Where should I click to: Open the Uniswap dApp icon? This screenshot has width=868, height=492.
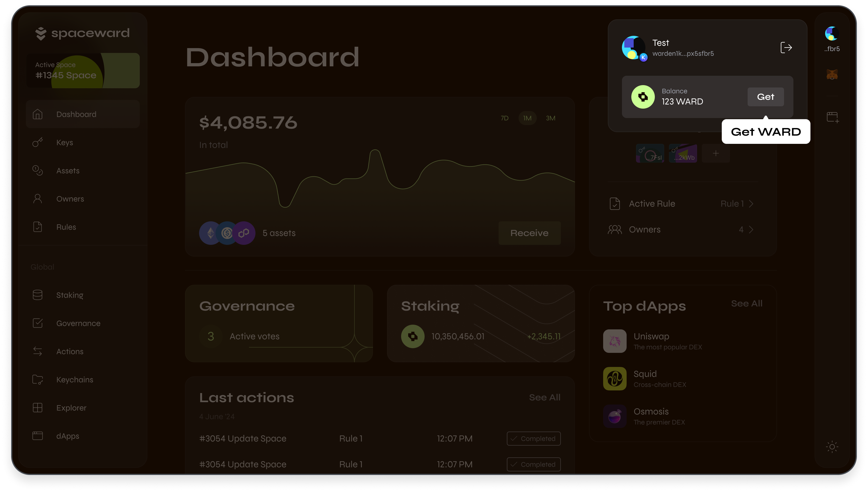click(x=615, y=341)
